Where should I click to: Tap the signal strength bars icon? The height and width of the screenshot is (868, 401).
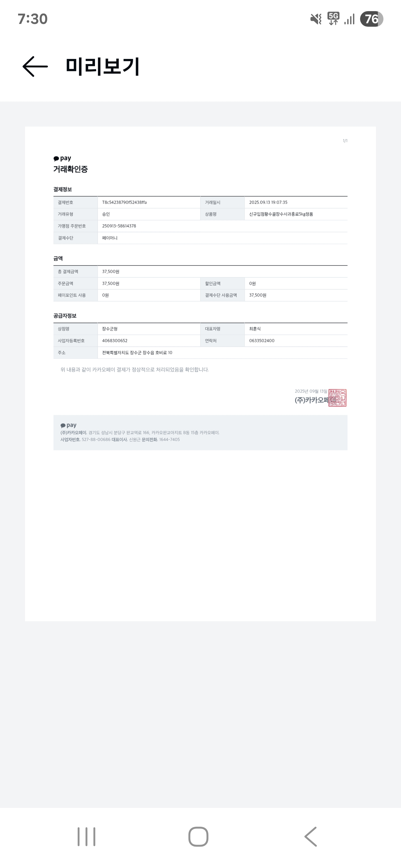click(x=349, y=19)
